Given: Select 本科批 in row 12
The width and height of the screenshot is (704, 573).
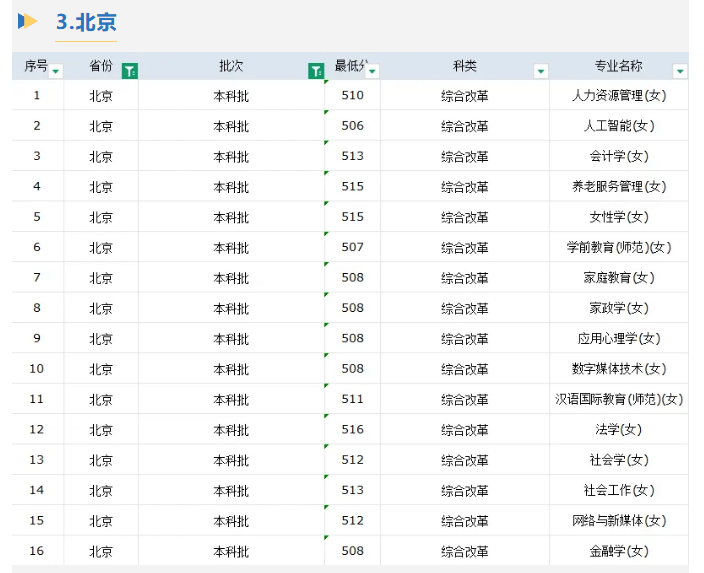Looking at the screenshot, I should coord(231,429).
